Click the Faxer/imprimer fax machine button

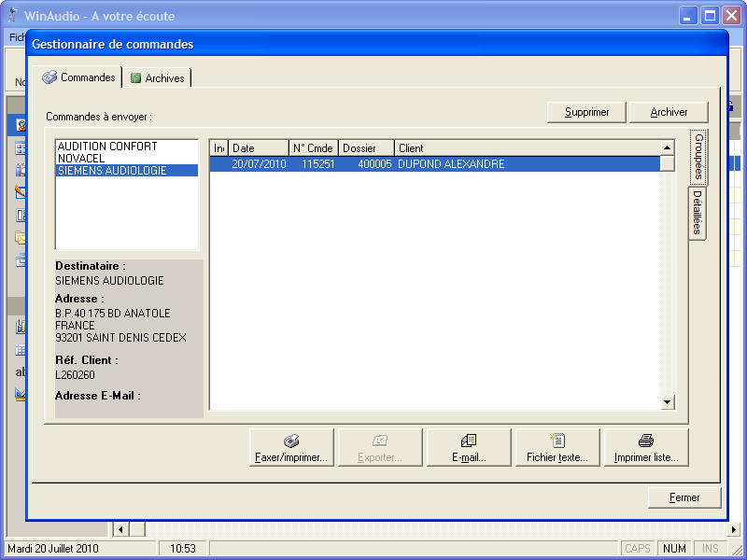(291, 448)
